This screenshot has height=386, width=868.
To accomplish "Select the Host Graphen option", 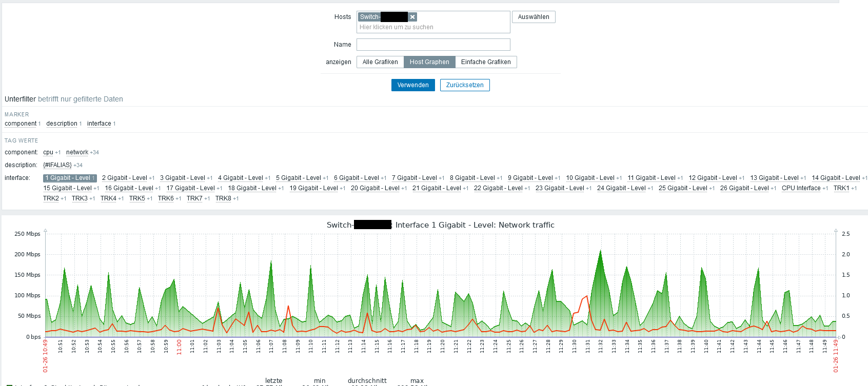I will [429, 62].
